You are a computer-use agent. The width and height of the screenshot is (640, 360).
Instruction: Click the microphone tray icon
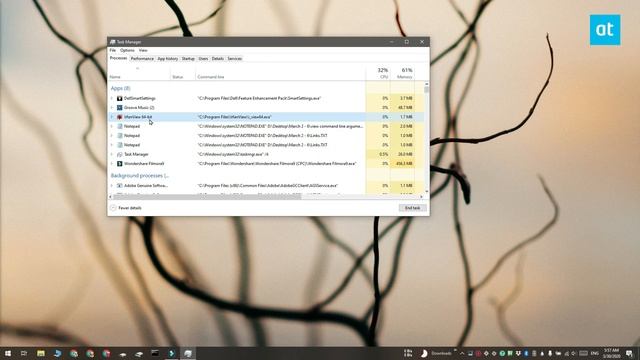pyautogui.click(x=550, y=353)
